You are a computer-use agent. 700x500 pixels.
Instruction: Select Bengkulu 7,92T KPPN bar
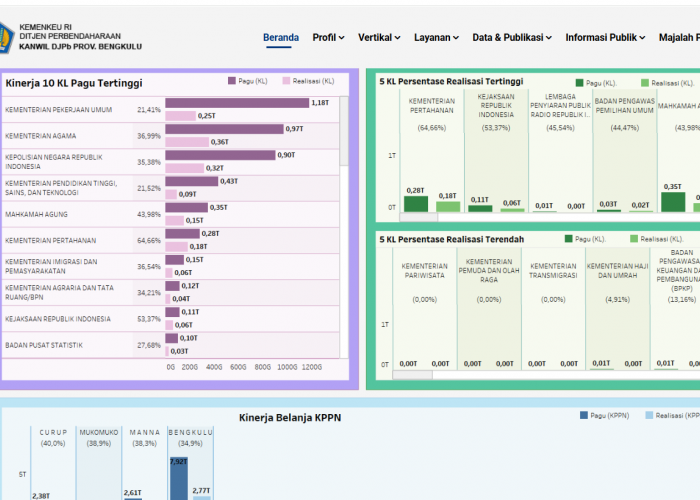click(x=179, y=479)
